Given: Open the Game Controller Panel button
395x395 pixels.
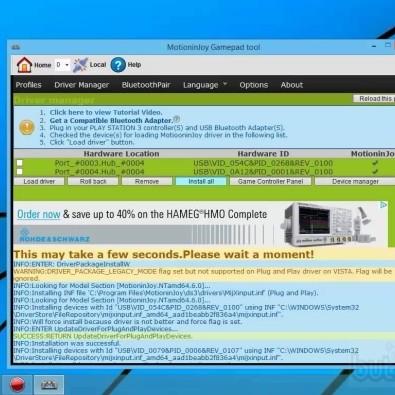Looking at the screenshot, I should click(x=270, y=181).
